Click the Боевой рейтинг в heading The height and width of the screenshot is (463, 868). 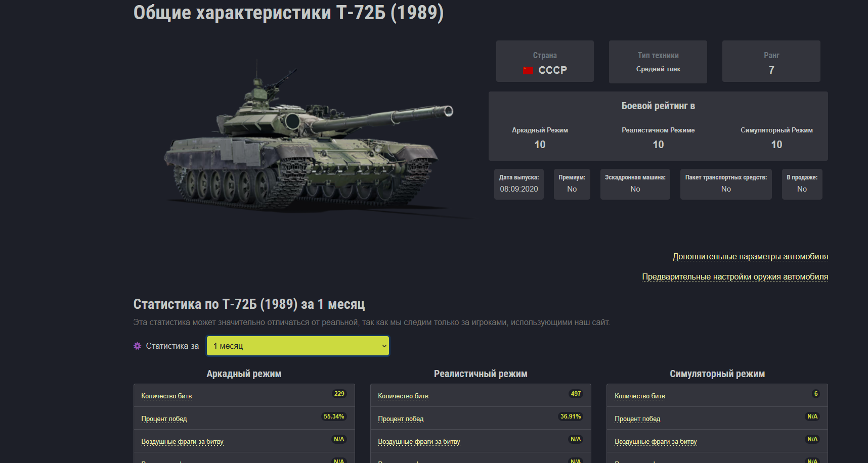tap(658, 106)
